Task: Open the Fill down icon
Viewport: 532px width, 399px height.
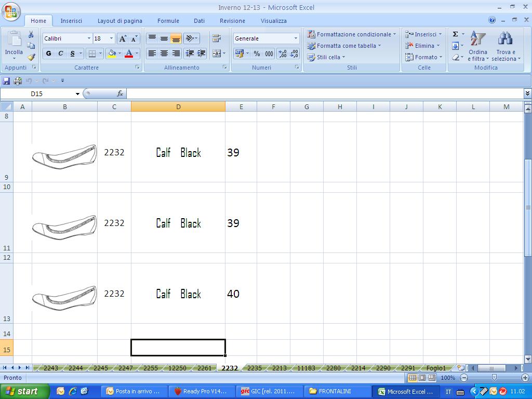Action: tap(455, 46)
